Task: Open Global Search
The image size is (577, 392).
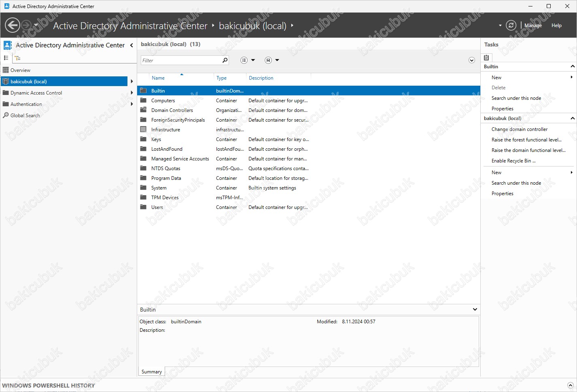Action: (25, 116)
